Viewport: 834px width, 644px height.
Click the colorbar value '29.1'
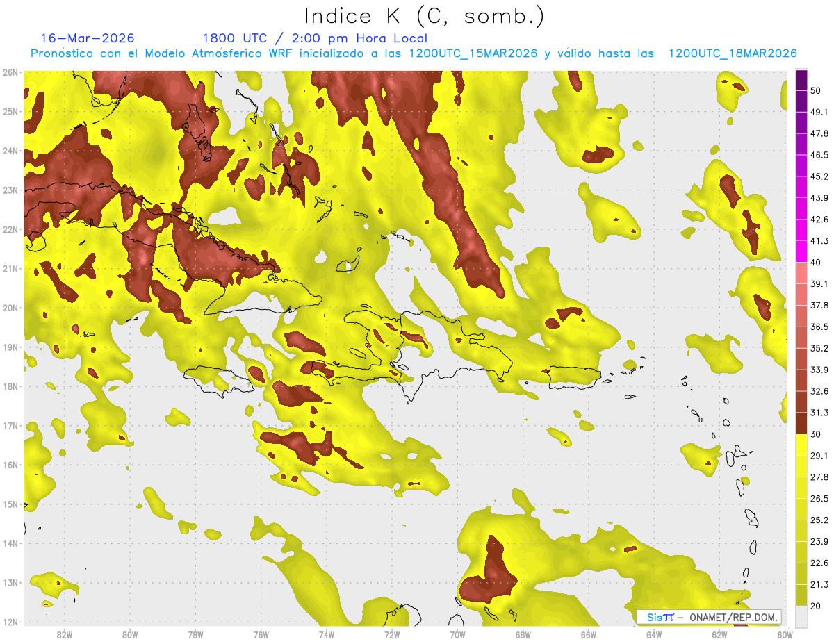(x=819, y=456)
